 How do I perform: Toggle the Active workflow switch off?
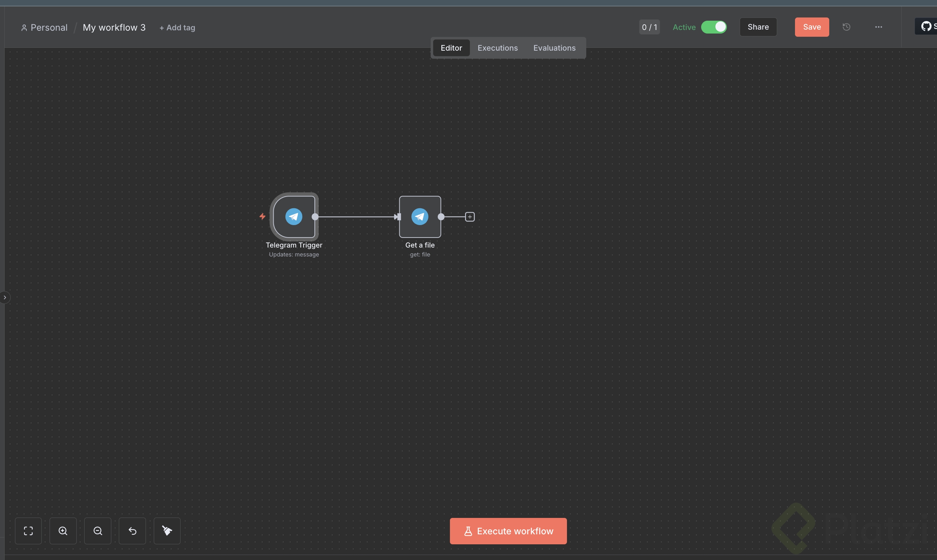[714, 27]
